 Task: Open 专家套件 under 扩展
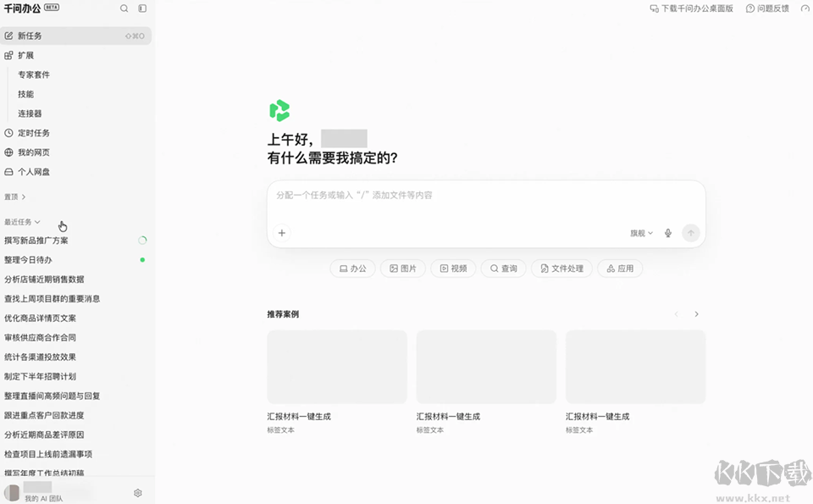pos(34,75)
